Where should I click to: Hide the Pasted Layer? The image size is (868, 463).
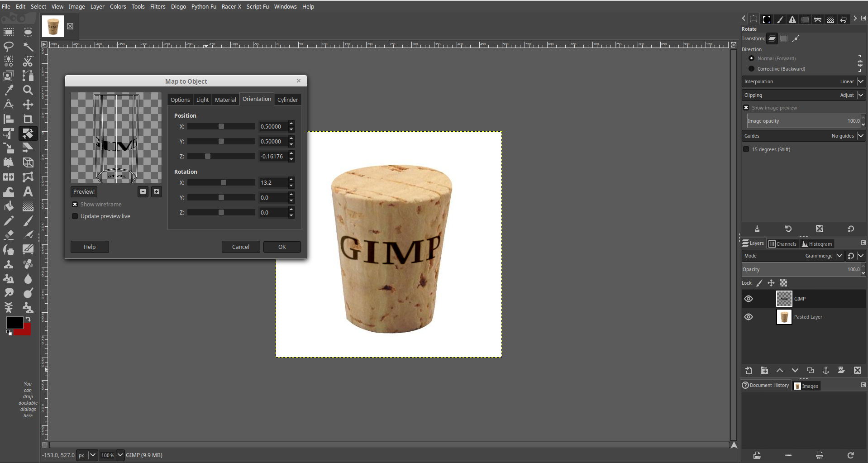749,317
